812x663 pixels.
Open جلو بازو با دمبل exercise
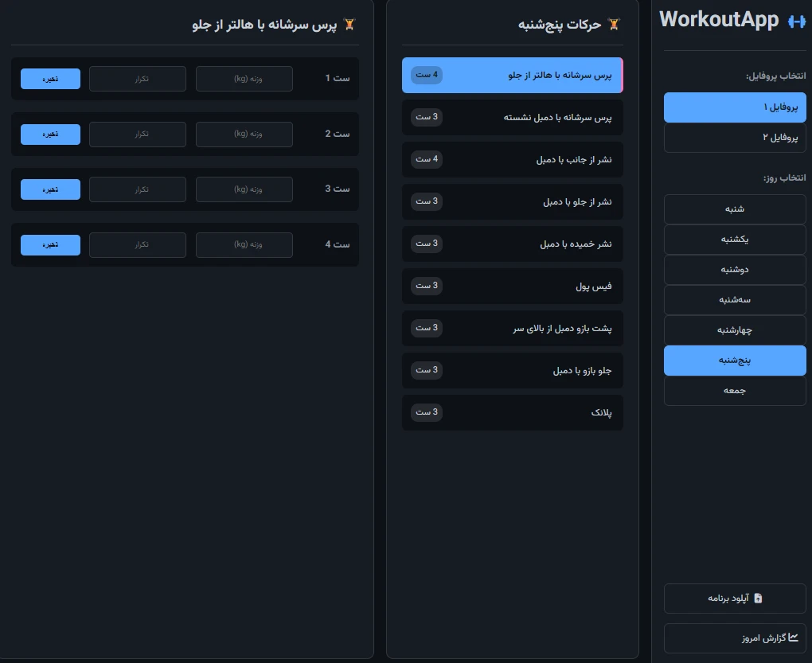tap(513, 370)
